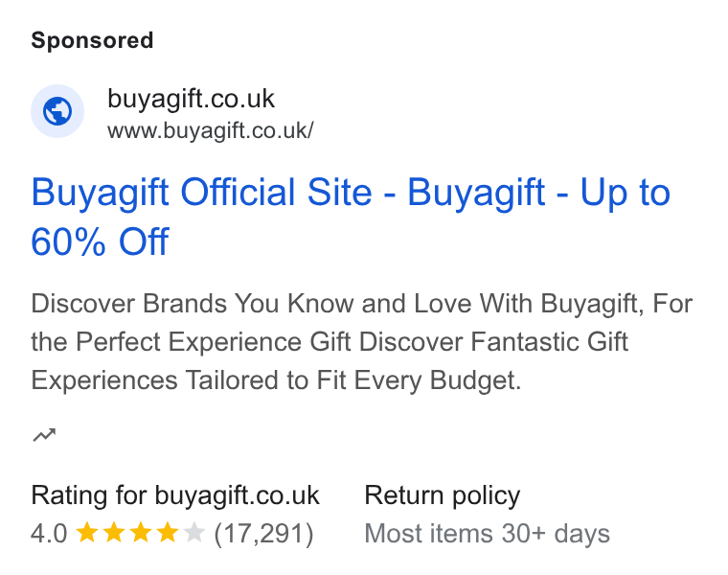Click the second gold rating star
This screenshot has height=575, width=728.
click(113, 533)
